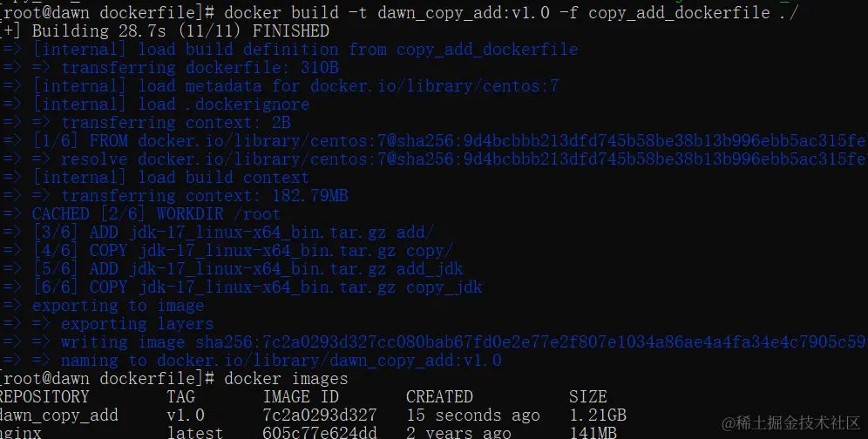This screenshot has height=439, width=868.
Task: Click the '15 seconds ago' created value
Action: tap(473, 415)
